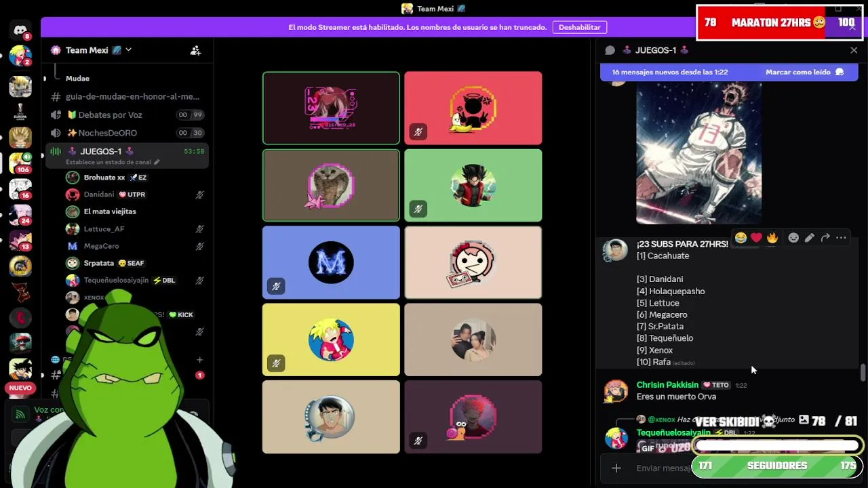Open more message options ellipsis

[x=842, y=238]
